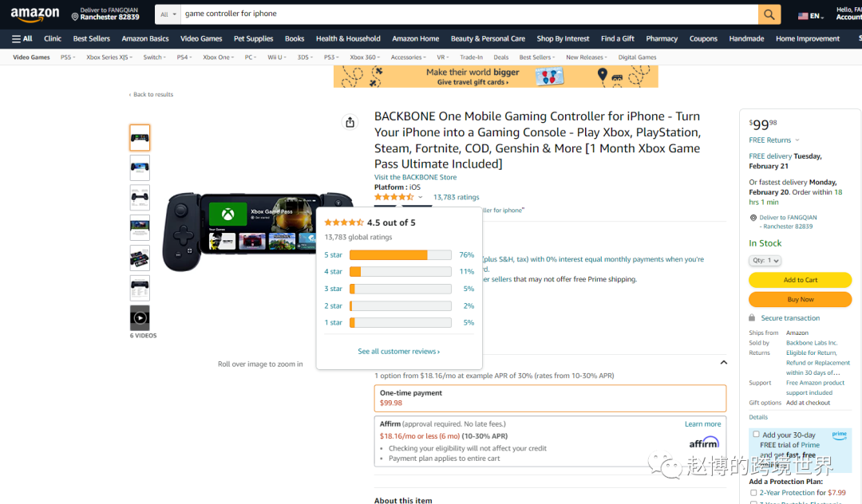Expand the Xbox One submenu
862x504 pixels.
coord(218,57)
